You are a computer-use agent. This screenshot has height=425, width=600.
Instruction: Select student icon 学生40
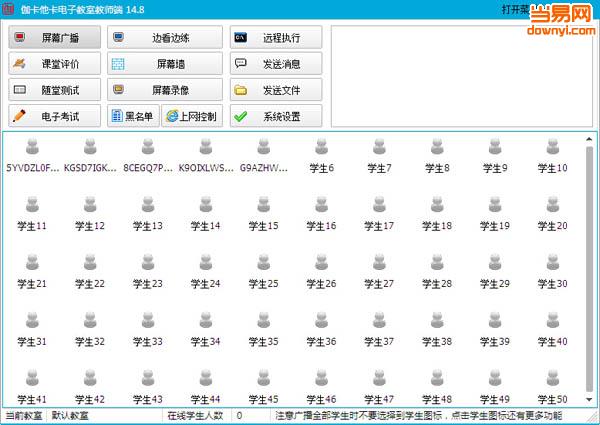click(x=553, y=320)
